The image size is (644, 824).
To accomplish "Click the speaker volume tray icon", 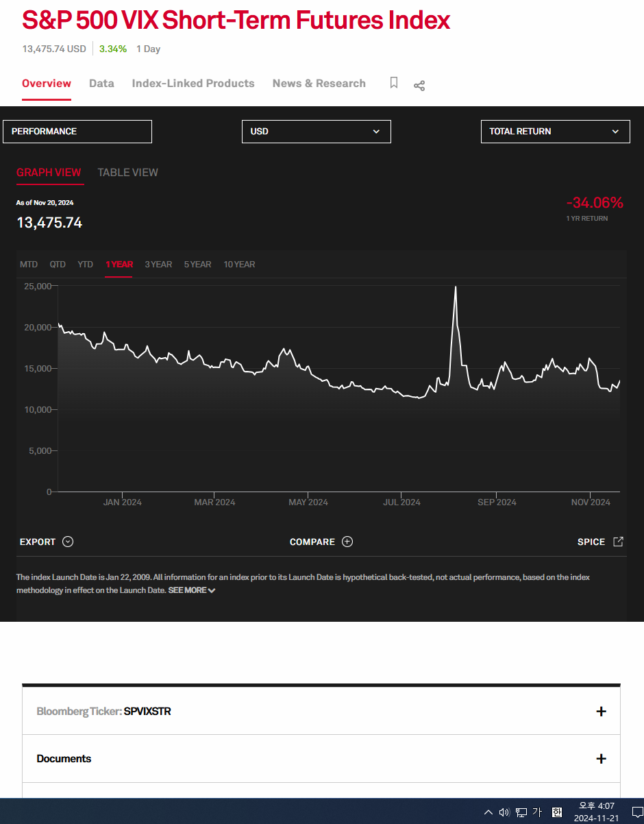I will (504, 812).
